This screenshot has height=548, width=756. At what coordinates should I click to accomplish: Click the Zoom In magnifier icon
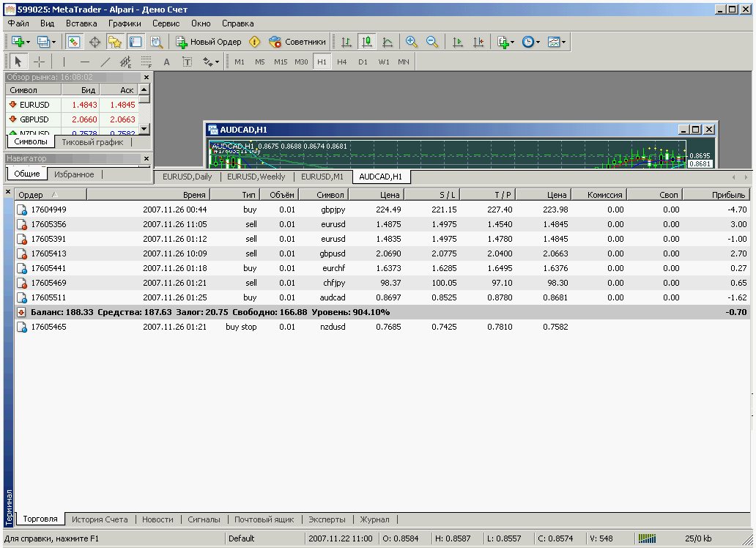tap(411, 42)
